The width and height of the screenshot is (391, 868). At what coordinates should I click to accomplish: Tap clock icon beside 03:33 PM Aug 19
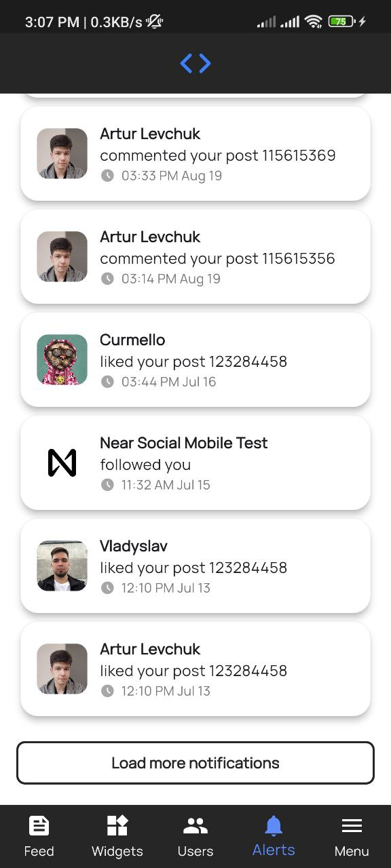pyautogui.click(x=107, y=176)
